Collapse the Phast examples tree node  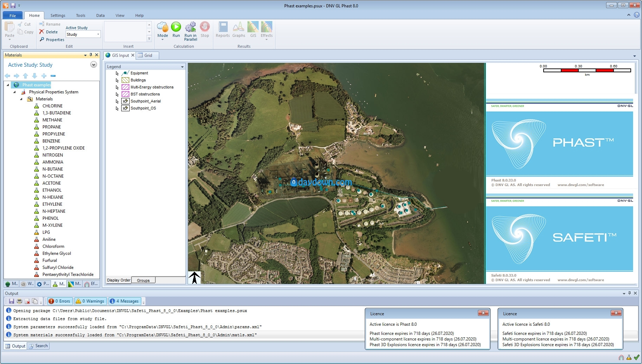tap(8, 85)
